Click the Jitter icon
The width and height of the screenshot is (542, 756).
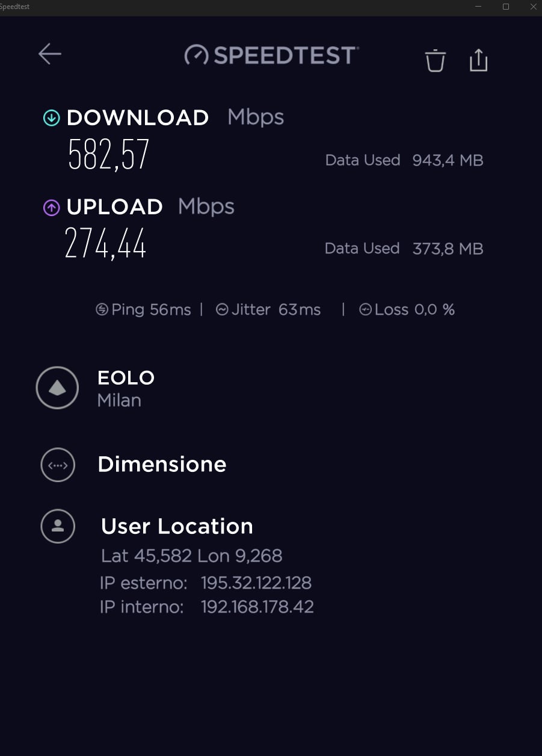pos(222,309)
